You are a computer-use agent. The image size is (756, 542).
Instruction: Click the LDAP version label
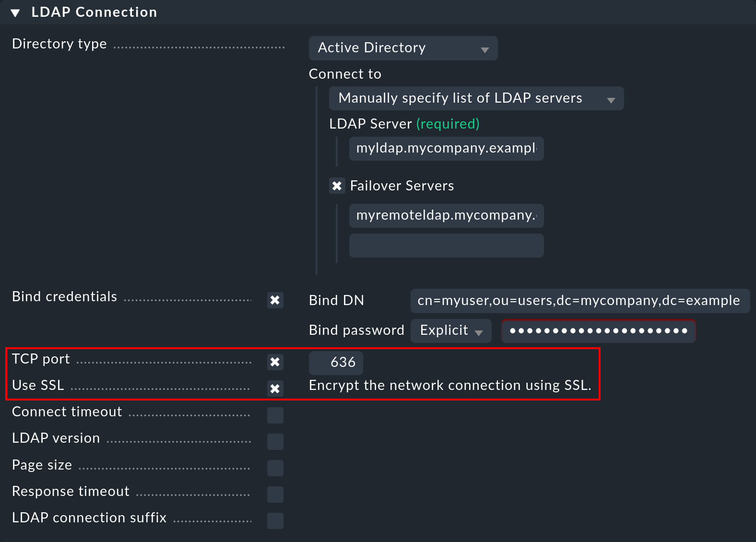(56, 438)
